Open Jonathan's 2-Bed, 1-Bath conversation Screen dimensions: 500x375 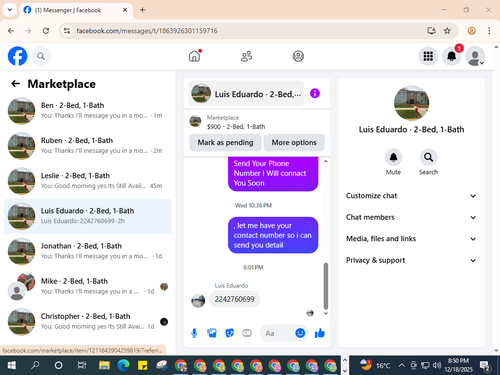88,251
